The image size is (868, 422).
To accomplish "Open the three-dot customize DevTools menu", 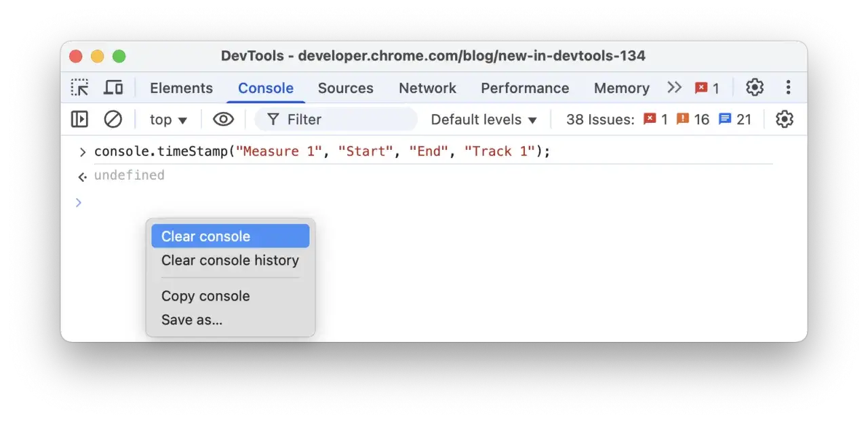I will coord(788,88).
